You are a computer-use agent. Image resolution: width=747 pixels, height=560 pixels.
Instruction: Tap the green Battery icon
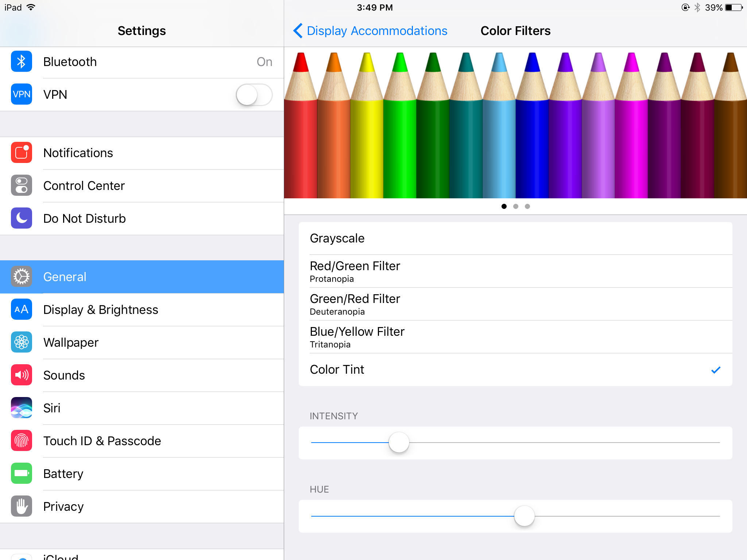[22, 474]
